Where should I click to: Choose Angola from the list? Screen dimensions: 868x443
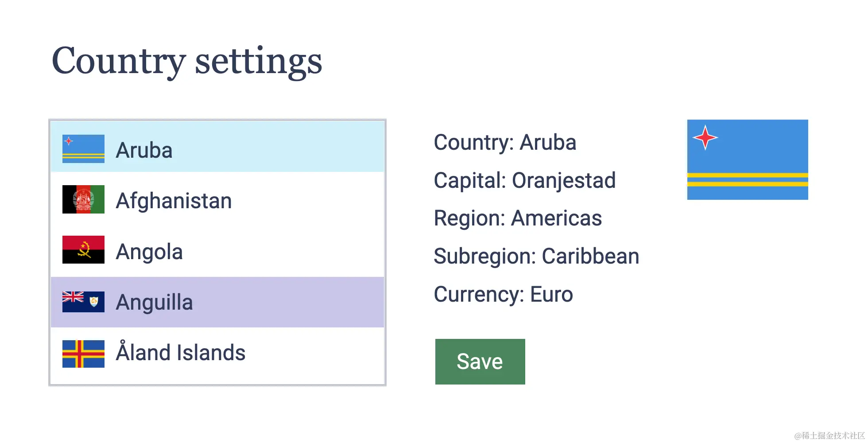click(x=149, y=252)
